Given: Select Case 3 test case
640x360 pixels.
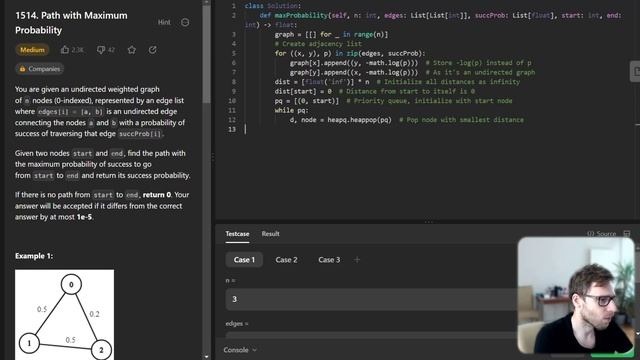Looking at the screenshot, I should pos(329,260).
